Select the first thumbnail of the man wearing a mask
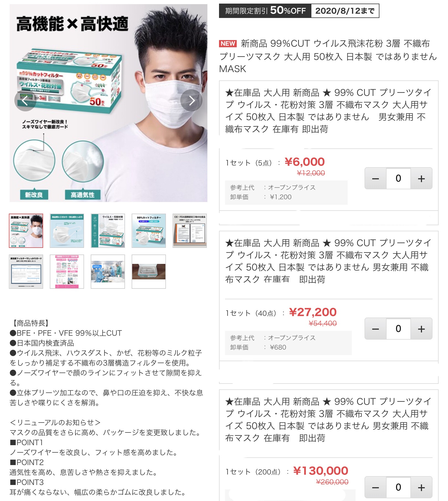 [26, 231]
